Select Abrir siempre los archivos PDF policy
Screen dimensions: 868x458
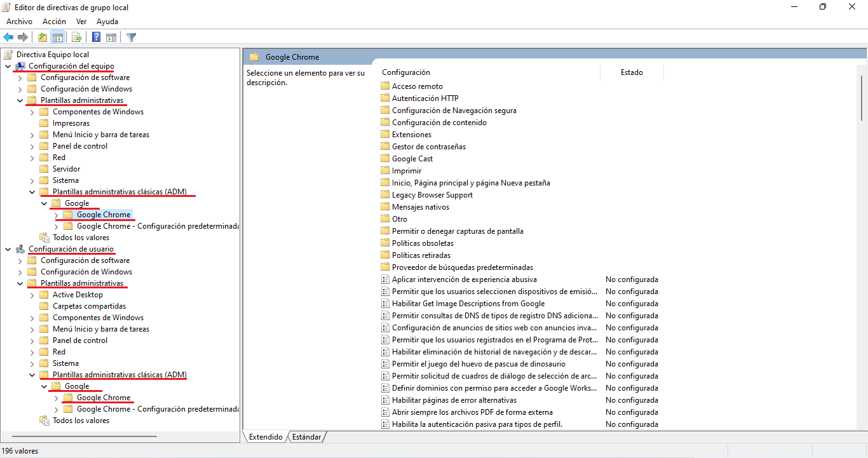click(472, 412)
